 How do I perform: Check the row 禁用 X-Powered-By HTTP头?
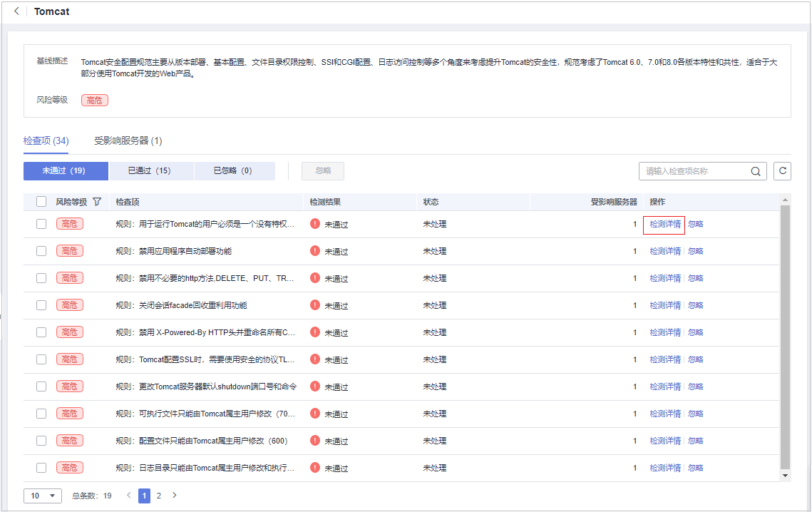point(41,332)
